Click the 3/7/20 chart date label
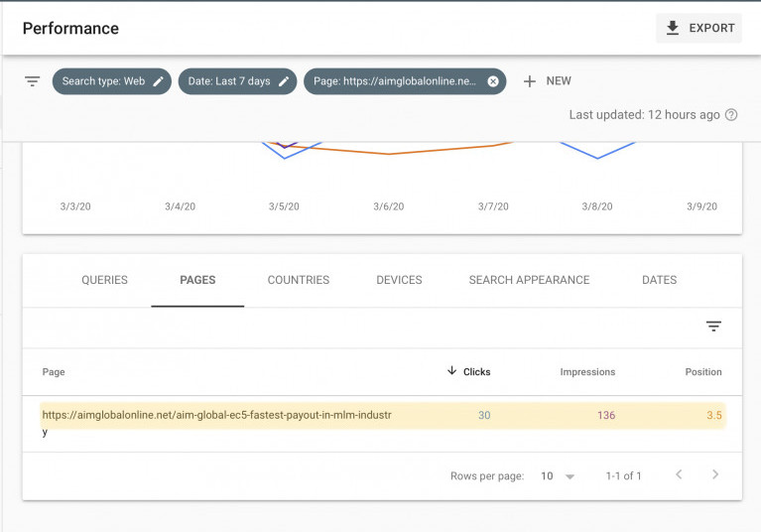761x532 pixels. coord(493,206)
